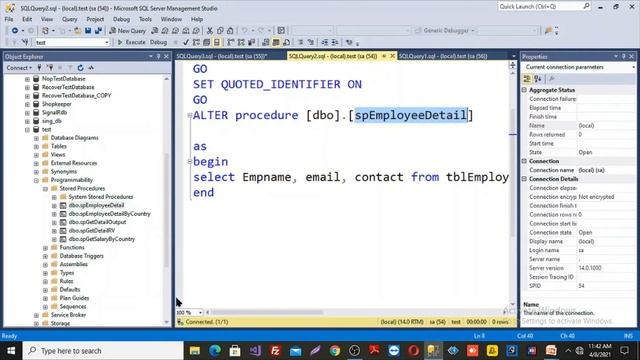Click the Copy icon in the toolbar
Viewport: 640px width, 360px height.
(220, 31)
